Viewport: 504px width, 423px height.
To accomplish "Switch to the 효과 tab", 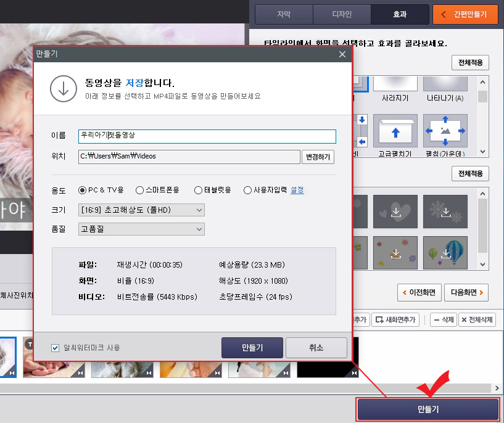I will pos(400,14).
